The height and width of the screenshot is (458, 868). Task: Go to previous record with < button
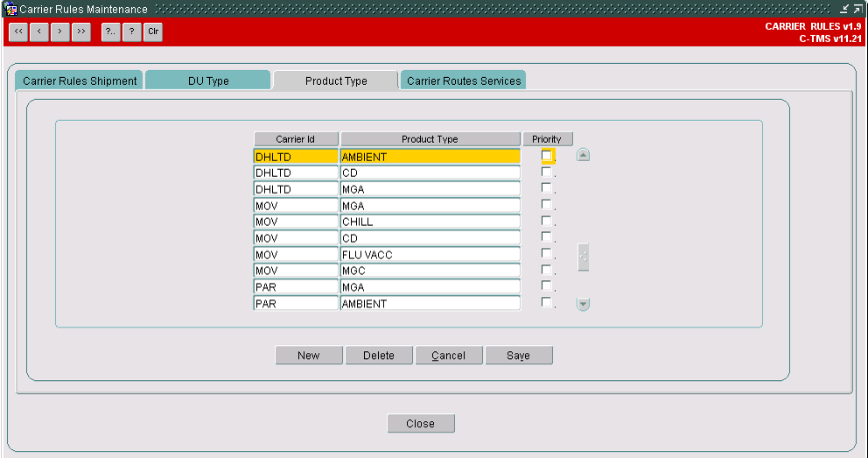point(39,32)
